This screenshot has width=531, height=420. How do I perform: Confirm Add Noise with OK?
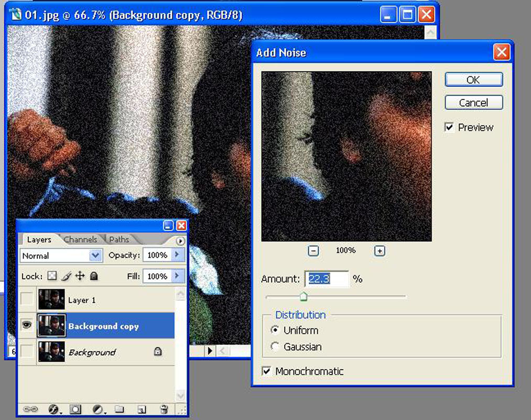click(x=474, y=80)
